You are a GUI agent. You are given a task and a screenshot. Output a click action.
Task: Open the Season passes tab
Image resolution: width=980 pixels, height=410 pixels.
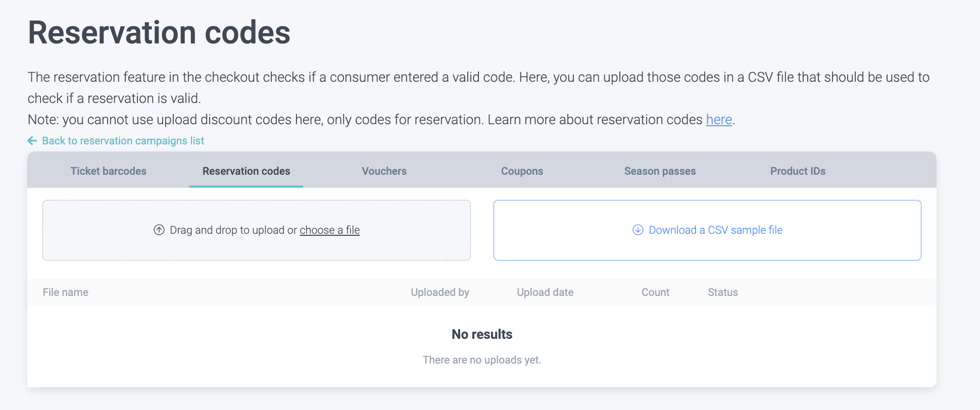(x=660, y=171)
